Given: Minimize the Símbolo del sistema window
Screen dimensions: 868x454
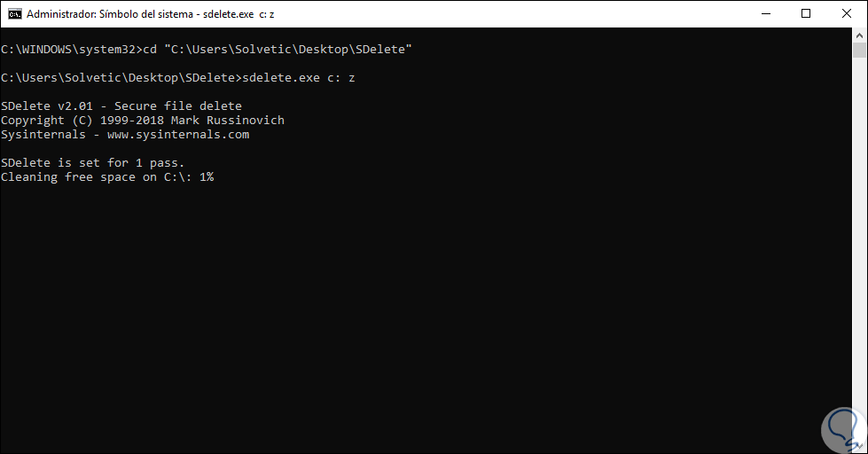Looking at the screenshot, I should click(x=766, y=14).
